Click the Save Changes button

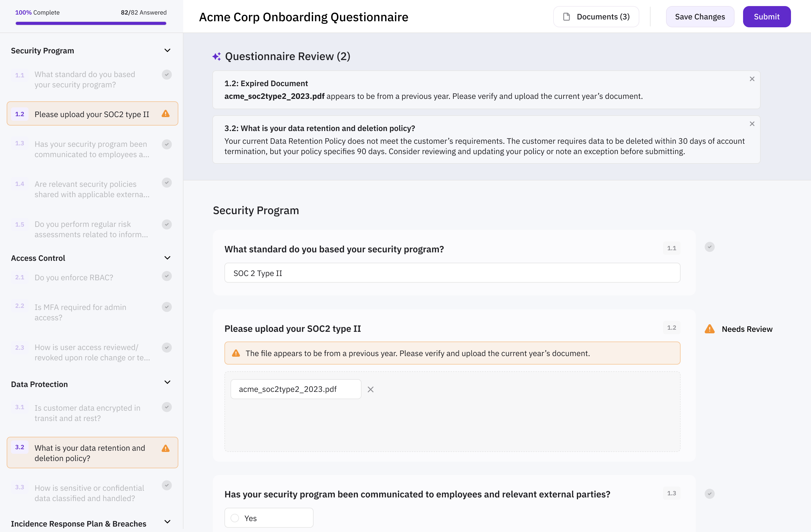tap(700, 17)
